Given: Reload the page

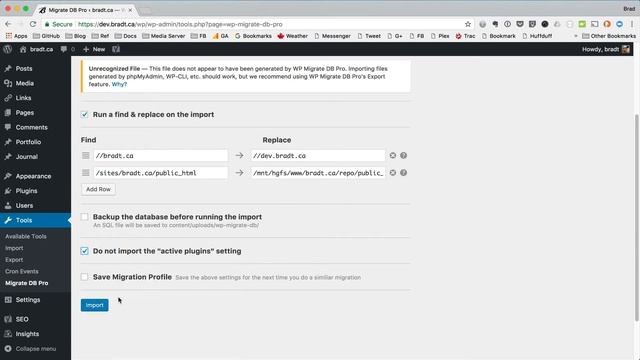Looking at the screenshot, I should pyautogui.click(x=33, y=24).
